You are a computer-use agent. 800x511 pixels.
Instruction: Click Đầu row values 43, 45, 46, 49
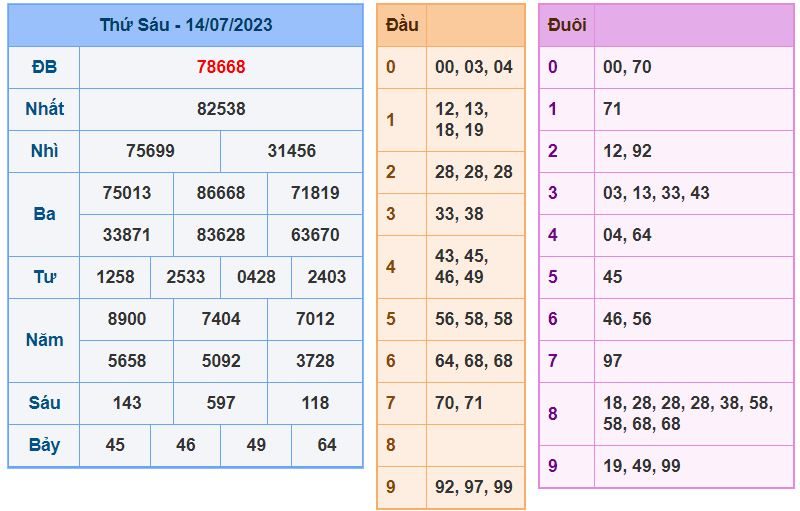(462, 266)
